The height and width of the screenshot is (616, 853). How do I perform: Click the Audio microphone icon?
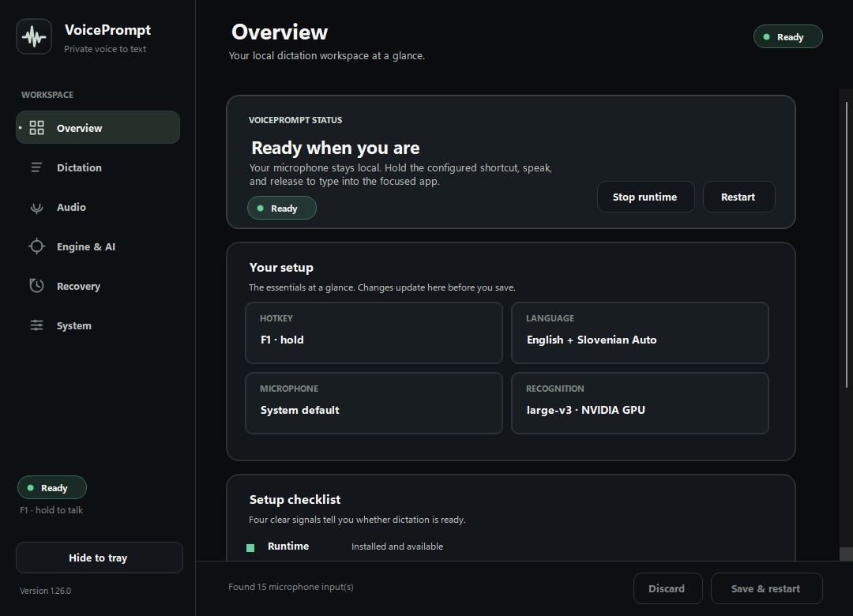point(36,208)
